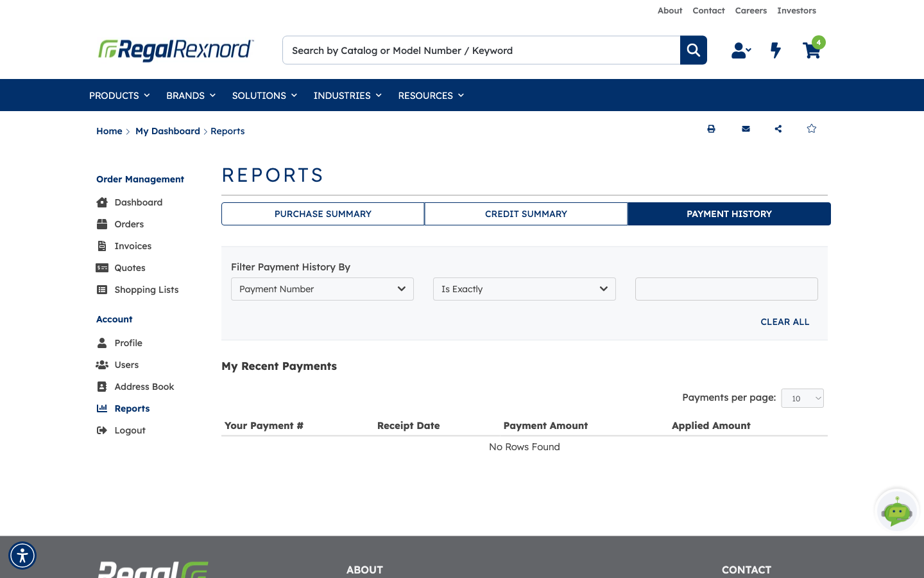Click the Clear All link
The height and width of the screenshot is (578, 924).
point(785,322)
